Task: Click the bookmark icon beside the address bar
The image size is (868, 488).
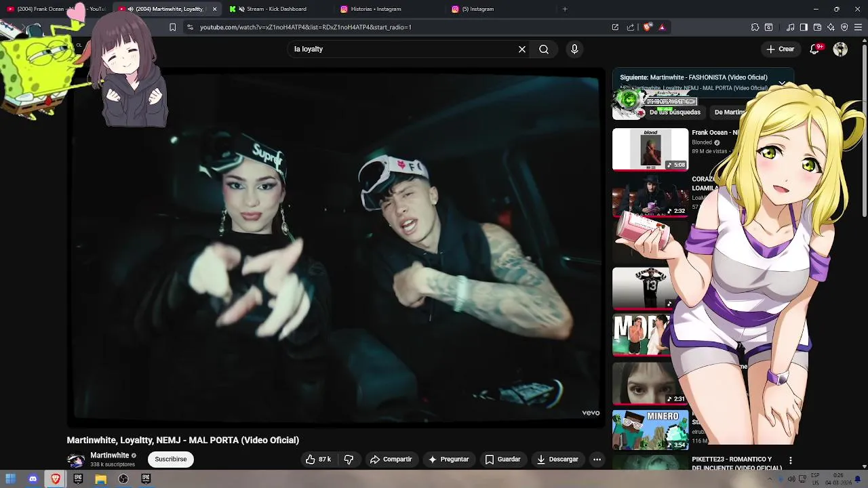Action: coord(172,27)
